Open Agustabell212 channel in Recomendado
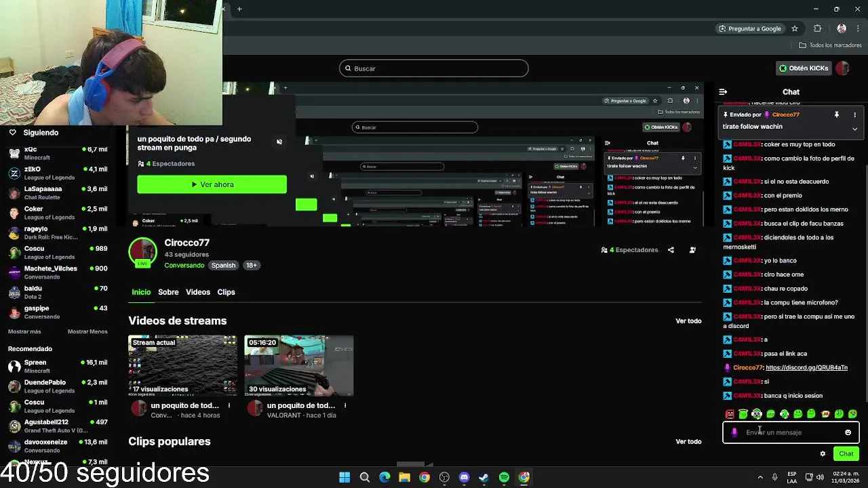Image resolution: width=868 pixels, height=488 pixels. [x=58, y=426]
